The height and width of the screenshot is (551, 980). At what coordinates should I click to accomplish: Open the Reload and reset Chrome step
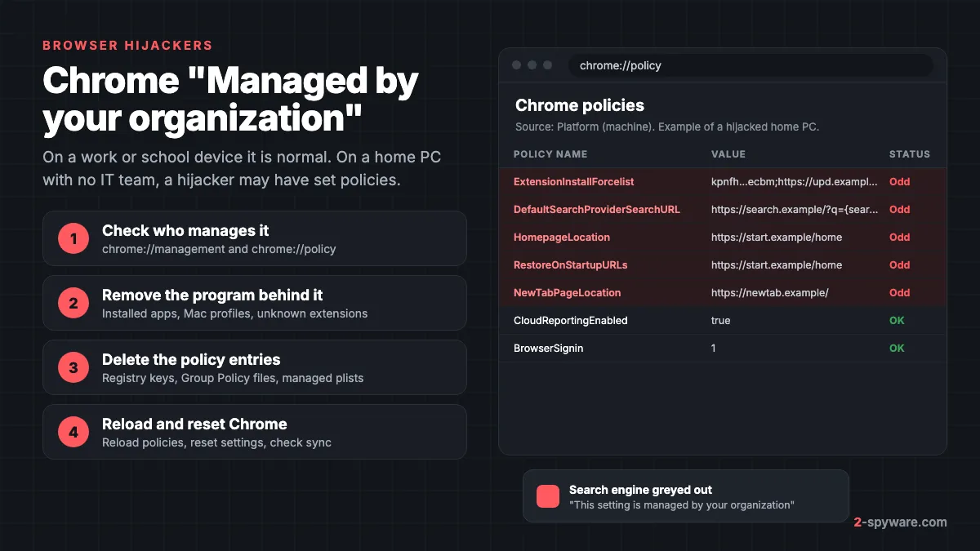point(255,432)
